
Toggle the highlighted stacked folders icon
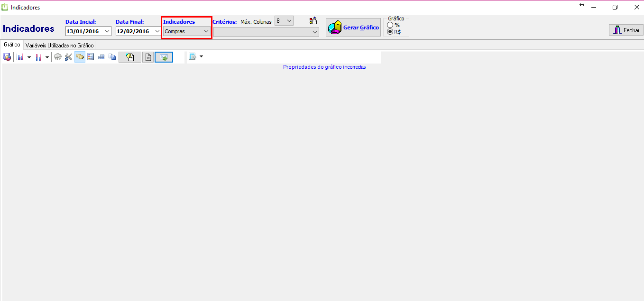coord(80,57)
